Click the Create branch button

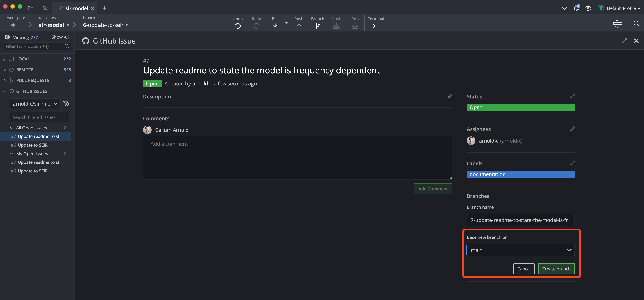[x=556, y=269]
